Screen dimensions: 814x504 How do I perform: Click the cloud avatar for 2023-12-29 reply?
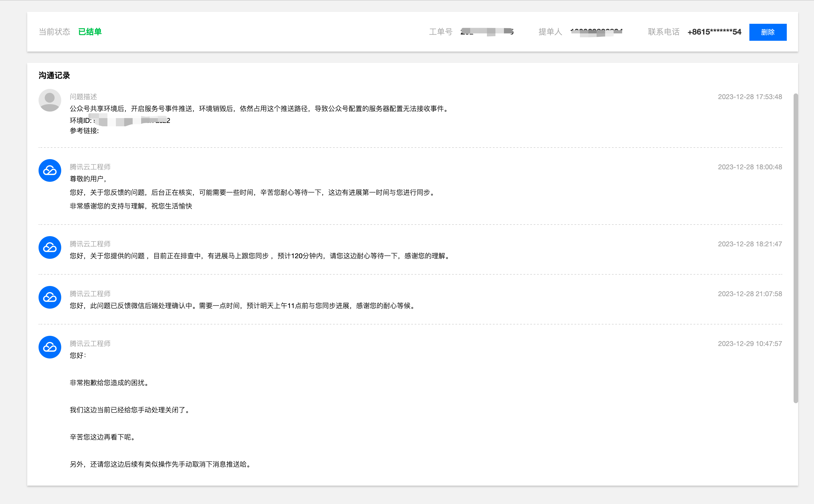[x=50, y=347]
